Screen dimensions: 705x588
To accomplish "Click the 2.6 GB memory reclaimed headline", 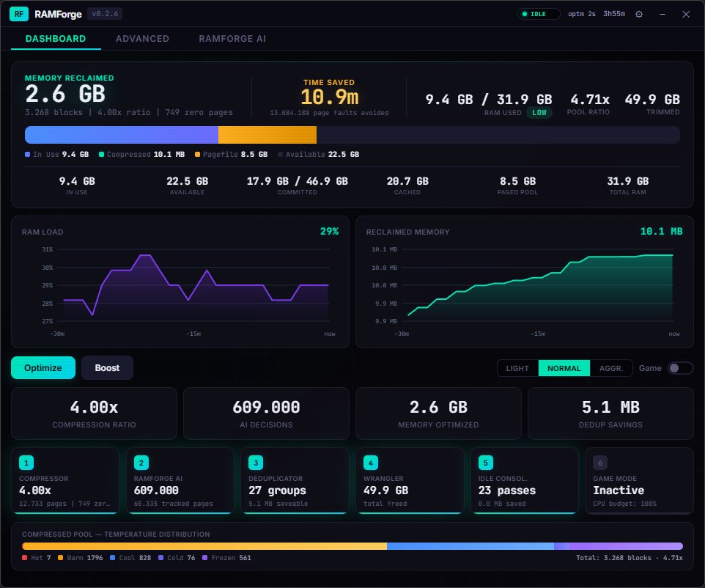I will click(x=65, y=94).
